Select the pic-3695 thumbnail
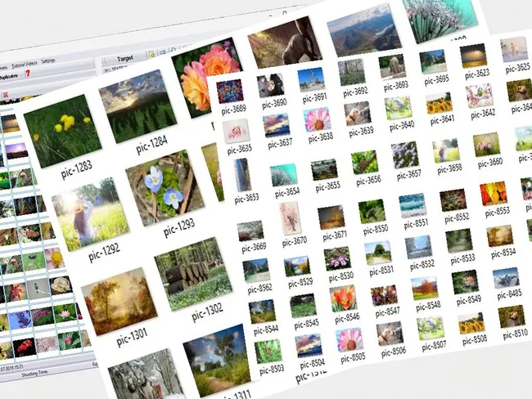The image size is (532, 399). (x=433, y=61)
